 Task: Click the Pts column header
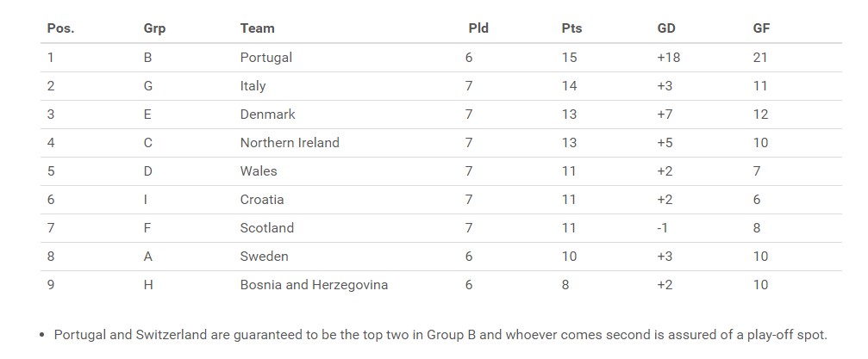point(571,28)
